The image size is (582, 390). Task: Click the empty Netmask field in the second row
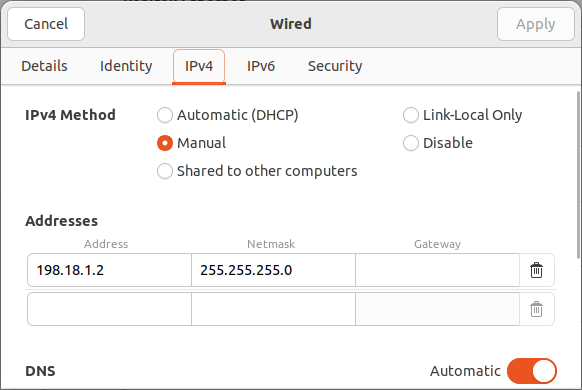(274, 309)
